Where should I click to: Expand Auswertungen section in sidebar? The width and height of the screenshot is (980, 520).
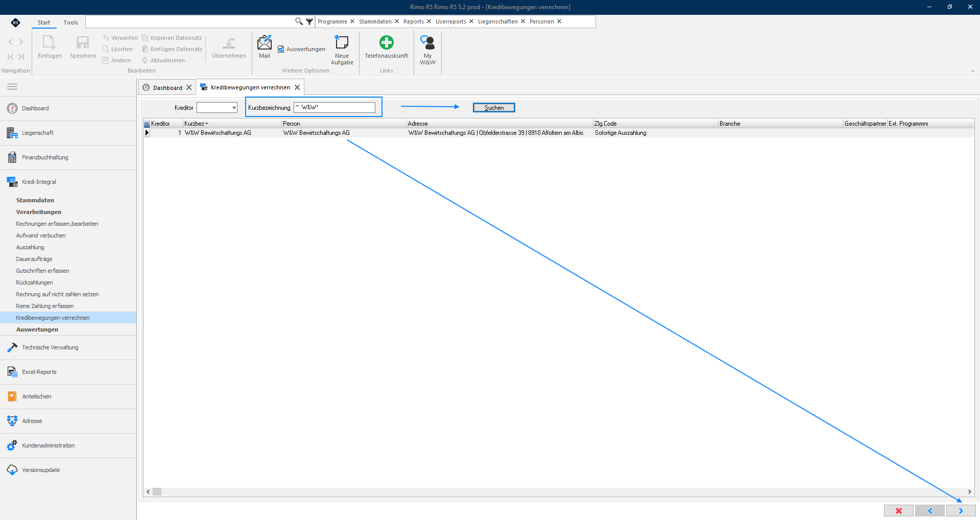[x=37, y=329]
